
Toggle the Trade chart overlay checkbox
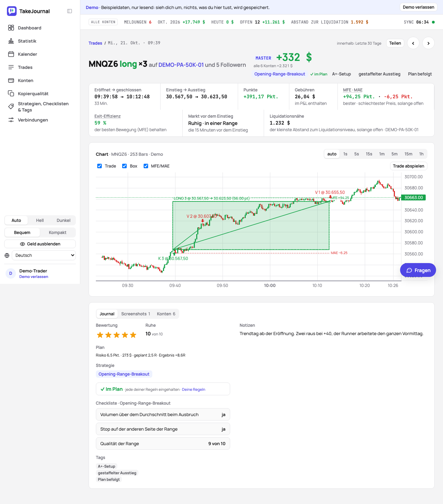(100, 166)
